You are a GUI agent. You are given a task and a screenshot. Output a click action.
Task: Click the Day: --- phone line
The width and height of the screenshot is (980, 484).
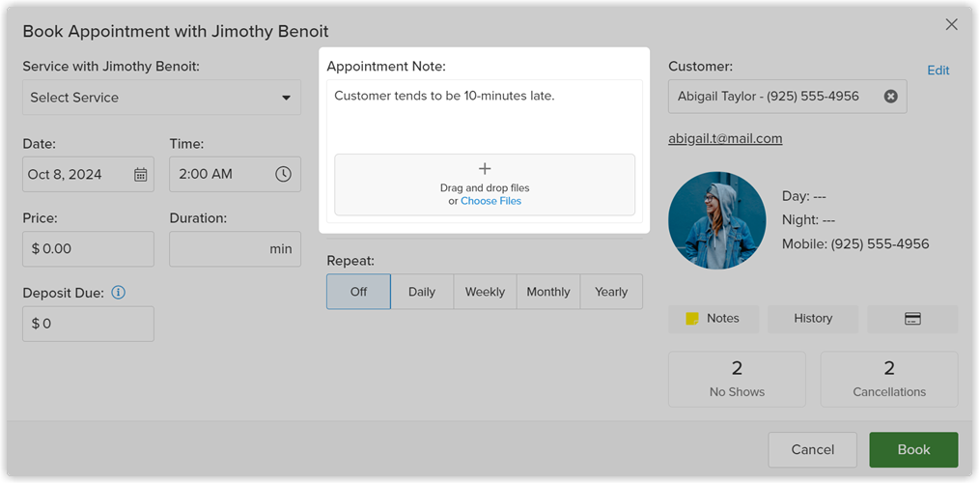(804, 196)
